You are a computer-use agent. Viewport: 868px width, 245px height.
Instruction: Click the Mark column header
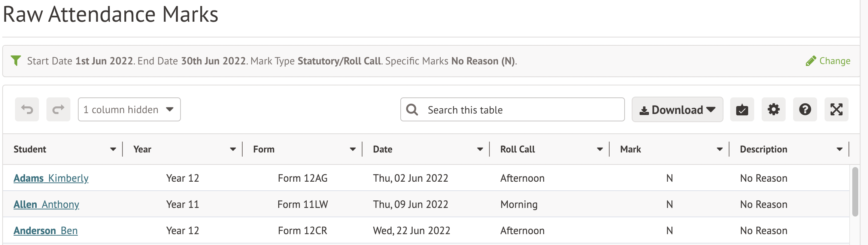pyautogui.click(x=631, y=149)
